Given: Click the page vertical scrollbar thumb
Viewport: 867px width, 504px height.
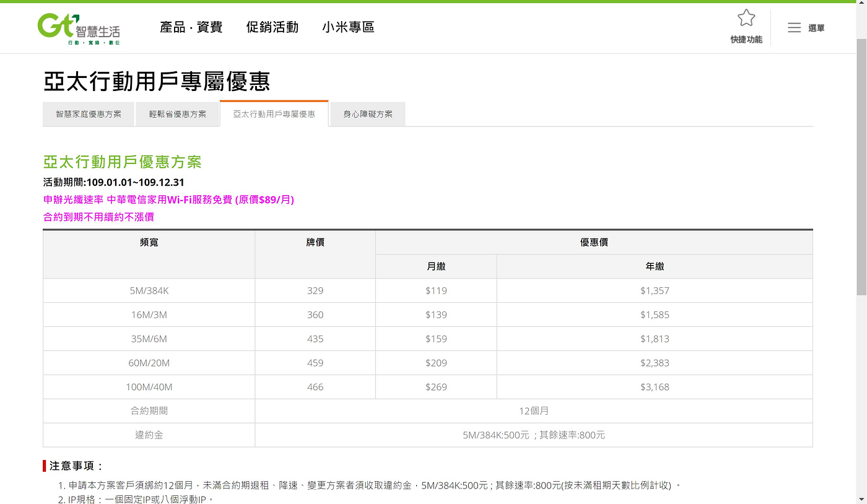Looking at the screenshot, I should [x=861, y=166].
